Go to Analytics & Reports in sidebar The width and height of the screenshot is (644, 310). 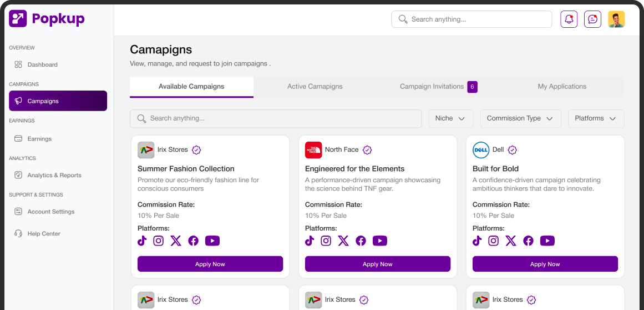[54, 176]
